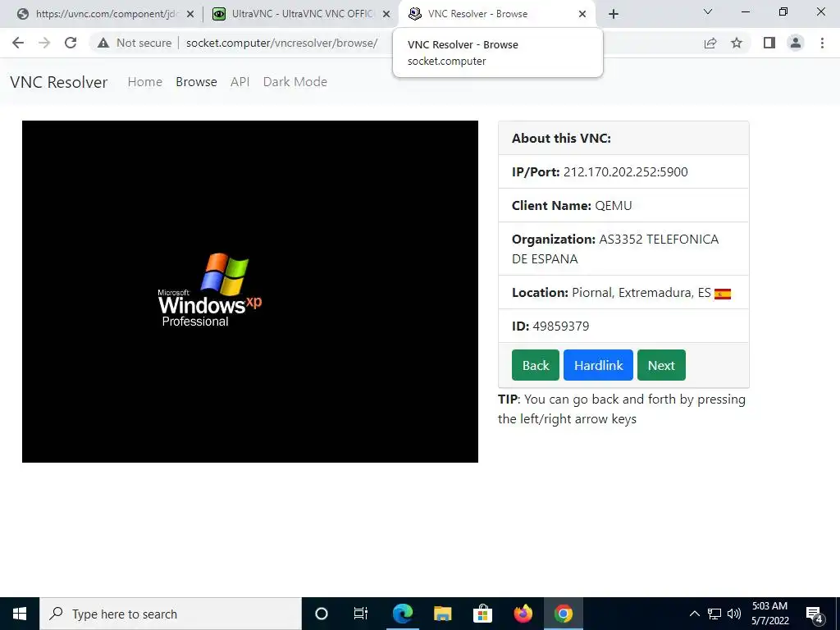Open the API nav link

pos(240,82)
